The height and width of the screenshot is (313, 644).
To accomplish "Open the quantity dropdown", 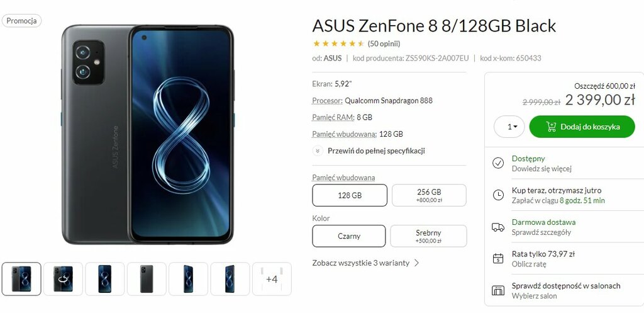I will [509, 127].
